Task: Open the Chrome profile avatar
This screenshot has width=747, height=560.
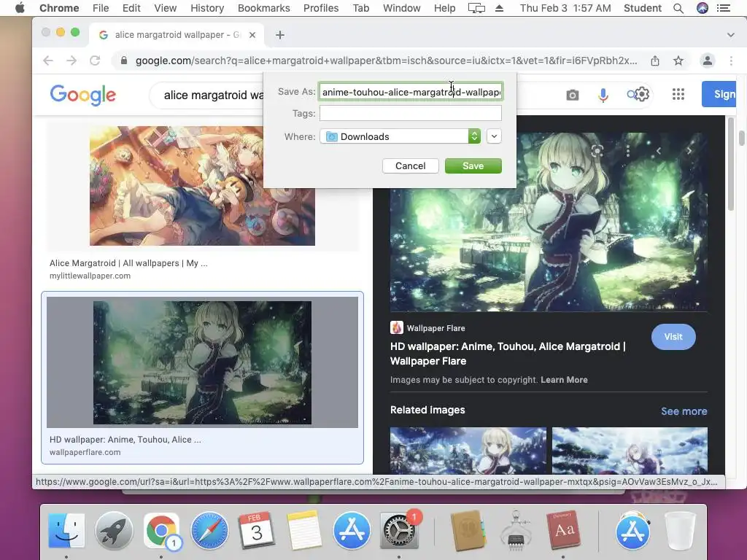Action: [708, 61]
